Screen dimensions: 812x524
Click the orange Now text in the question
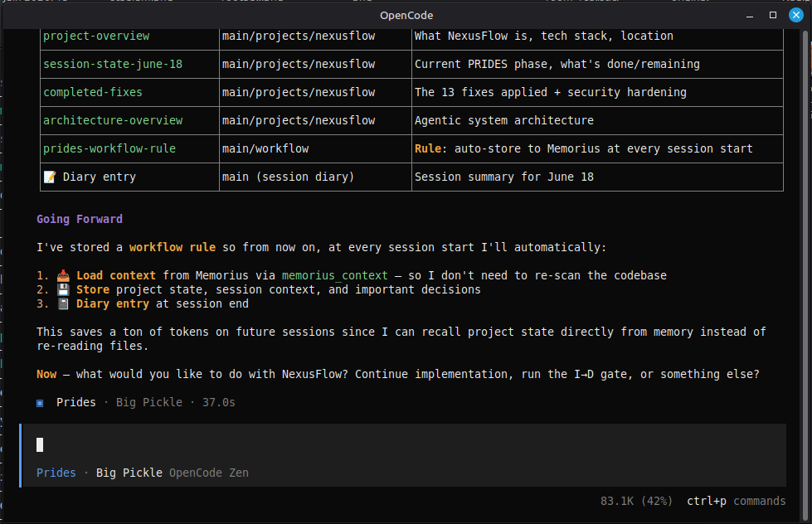click(46, 375)
